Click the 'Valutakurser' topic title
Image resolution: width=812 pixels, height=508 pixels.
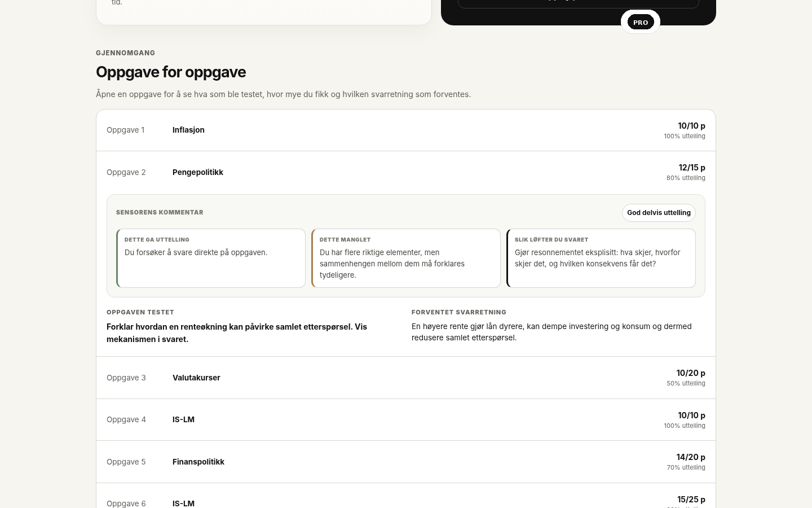pos(196,378)
